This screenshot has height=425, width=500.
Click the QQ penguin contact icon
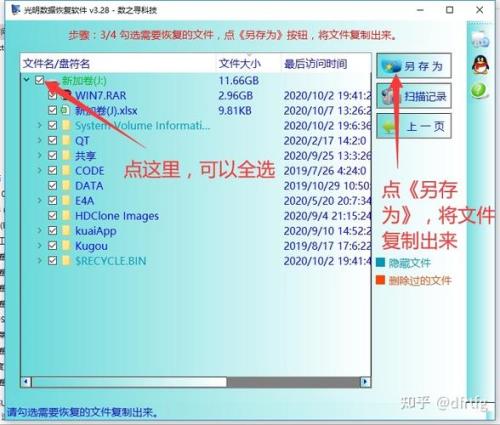[480, 65]
